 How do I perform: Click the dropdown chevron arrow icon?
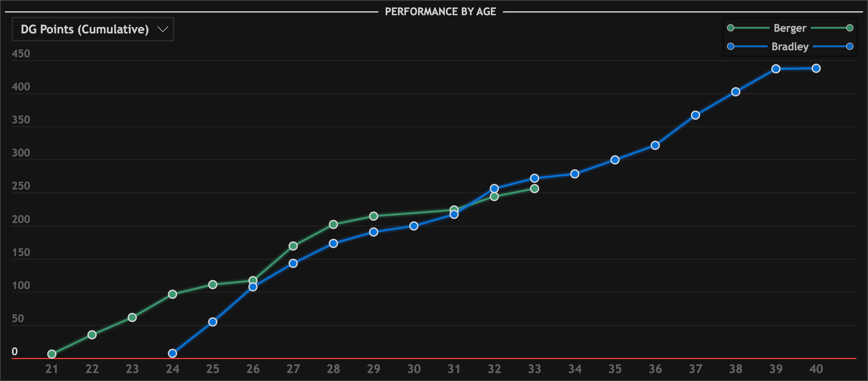(163, 29)
